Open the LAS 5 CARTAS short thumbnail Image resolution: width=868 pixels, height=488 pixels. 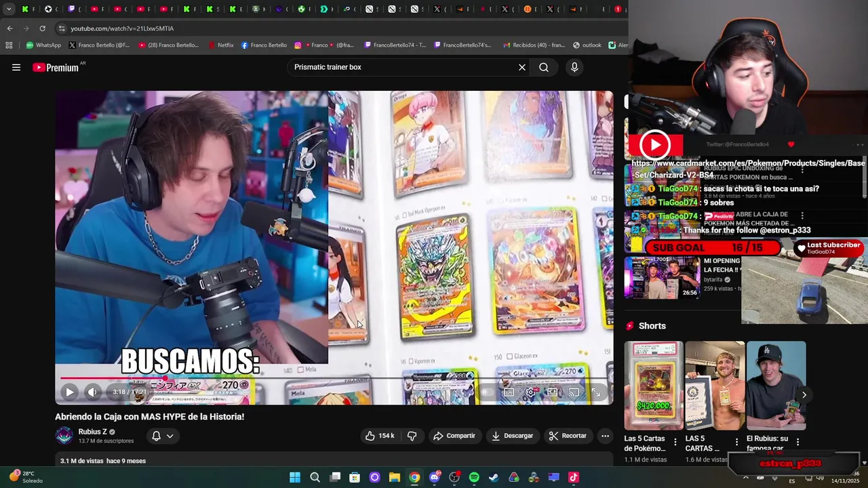(715, 385)
